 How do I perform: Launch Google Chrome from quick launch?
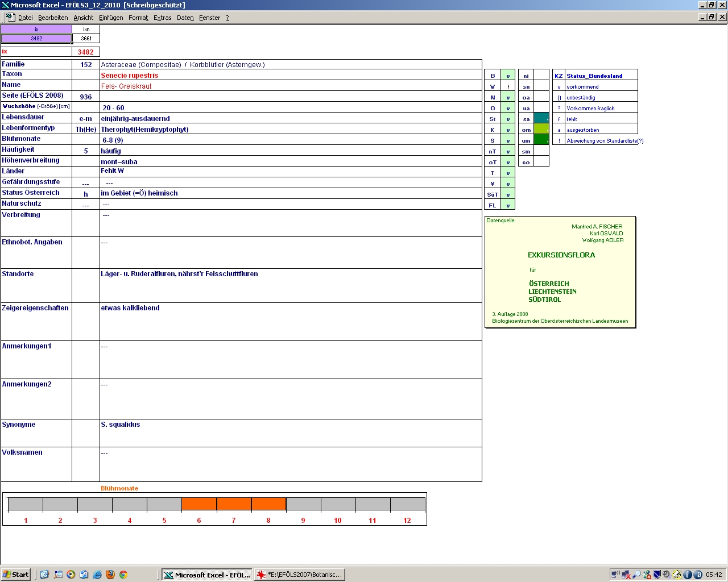(123, 575)
